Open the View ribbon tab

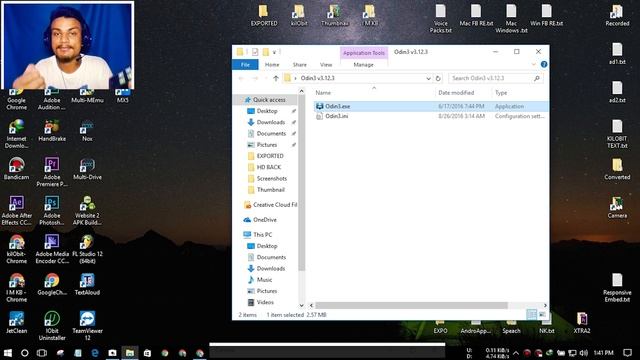point(326,64)
